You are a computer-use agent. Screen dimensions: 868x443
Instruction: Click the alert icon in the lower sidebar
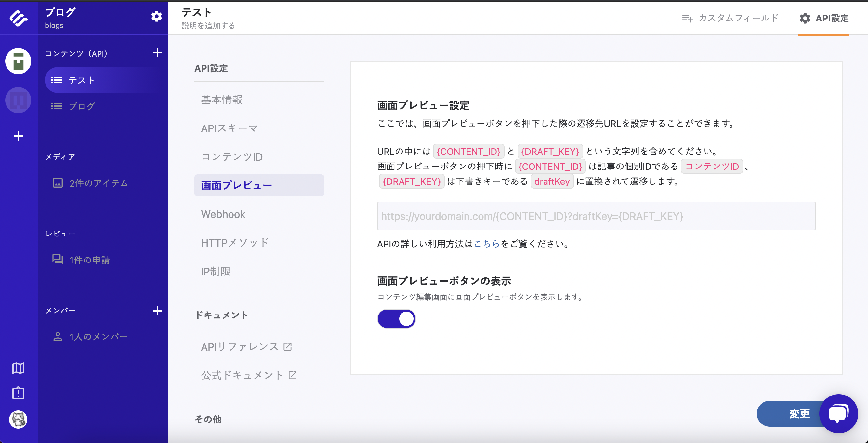[x=18, y=393]
